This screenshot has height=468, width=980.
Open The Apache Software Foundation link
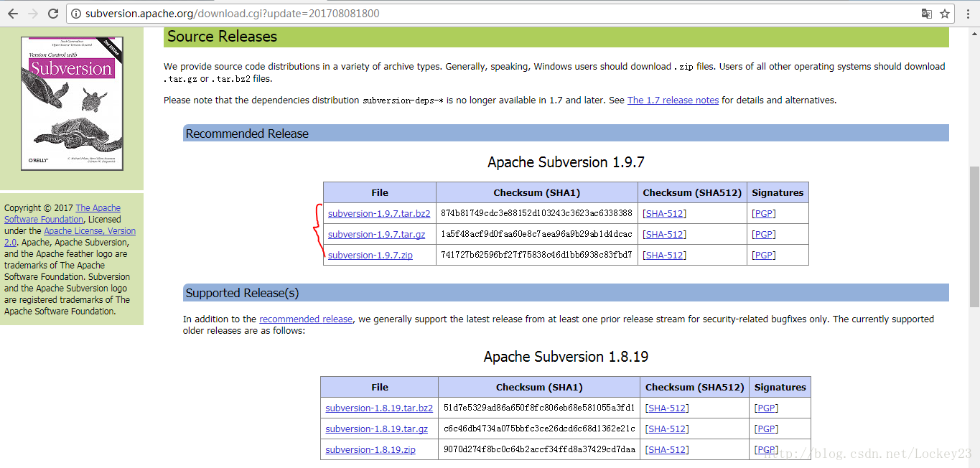(x=62, y=214)
